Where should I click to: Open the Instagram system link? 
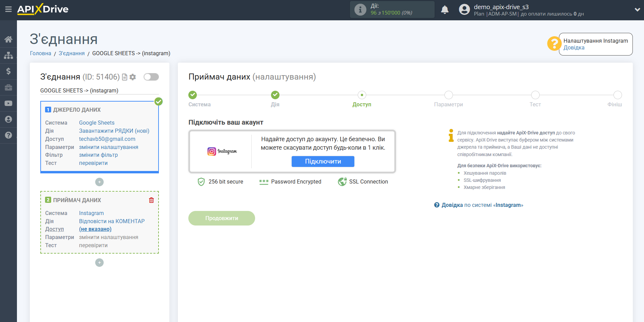tap(91, 213)
